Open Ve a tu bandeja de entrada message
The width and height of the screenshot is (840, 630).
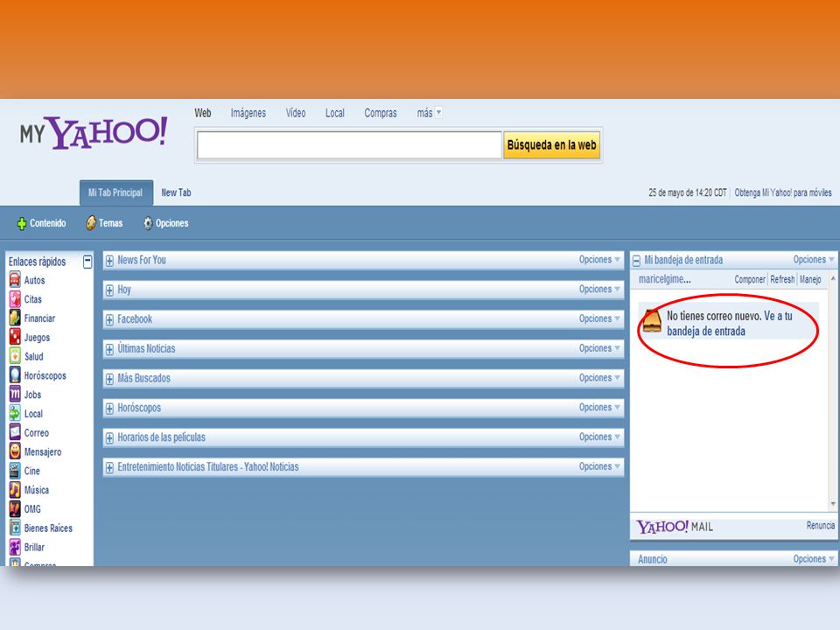729,324
